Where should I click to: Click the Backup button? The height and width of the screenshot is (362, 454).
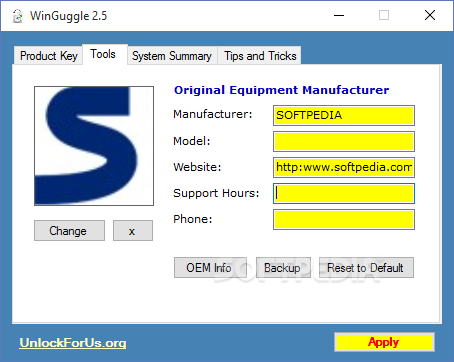coord(283,267)
